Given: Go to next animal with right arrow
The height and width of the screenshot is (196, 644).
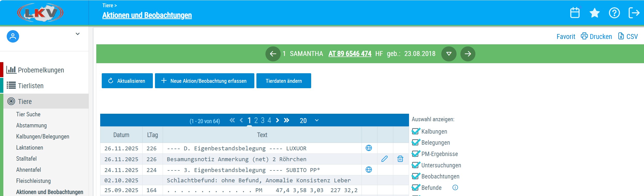Looking at the screenshot, I should click(468, 54).
